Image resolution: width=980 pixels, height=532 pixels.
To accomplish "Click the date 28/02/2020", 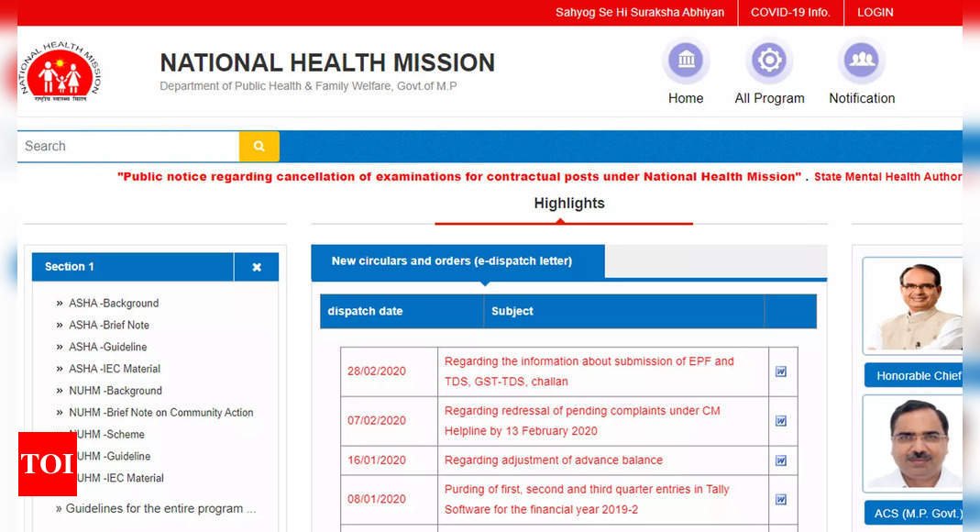I will click(376, 371).
